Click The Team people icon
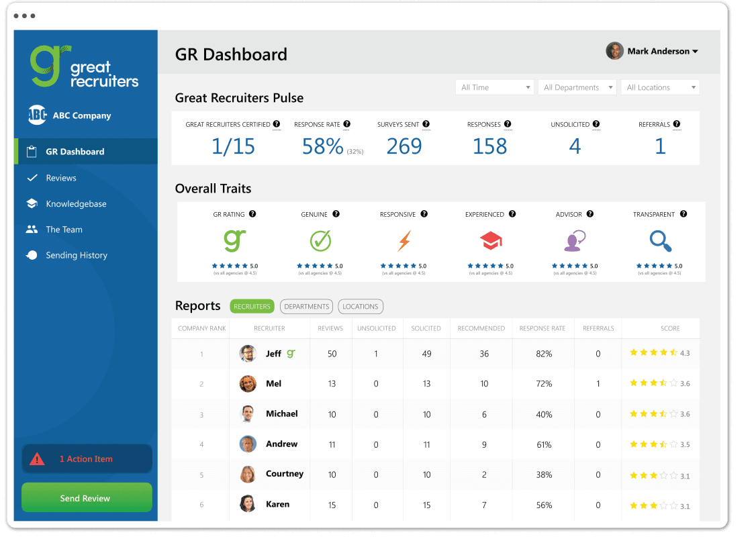 [32, 230]
